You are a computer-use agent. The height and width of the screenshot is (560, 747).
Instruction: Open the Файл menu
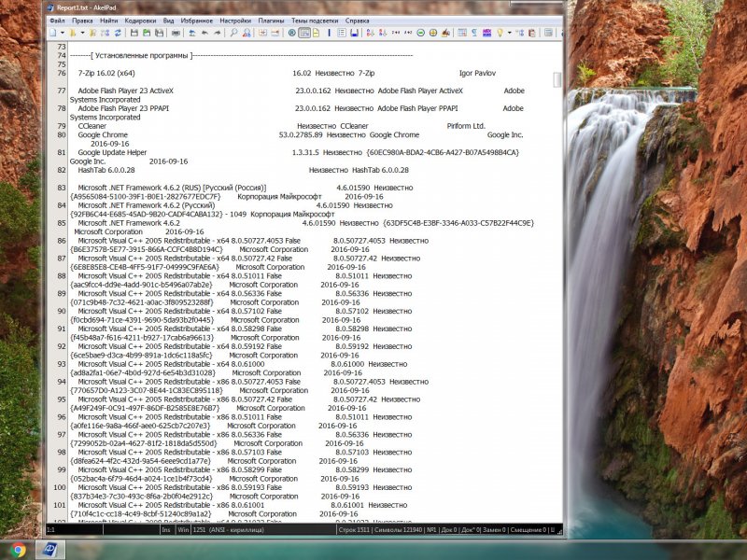point(57,21)
